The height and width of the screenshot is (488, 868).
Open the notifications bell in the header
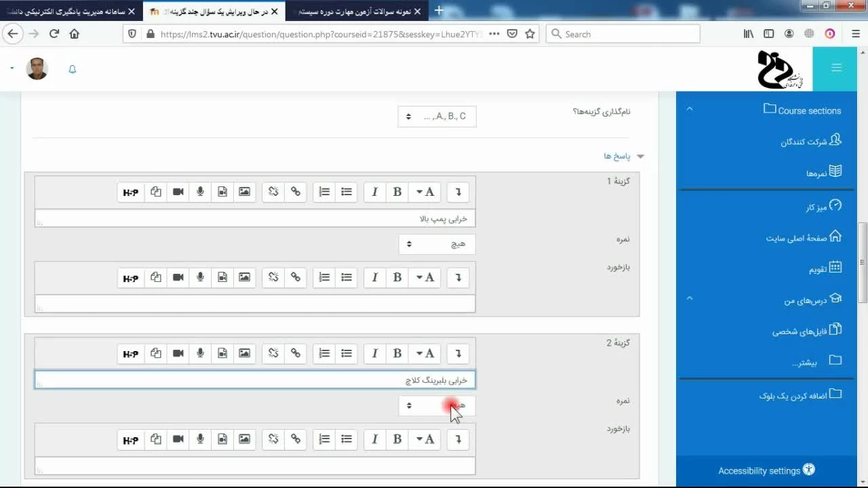pos(73,69)
